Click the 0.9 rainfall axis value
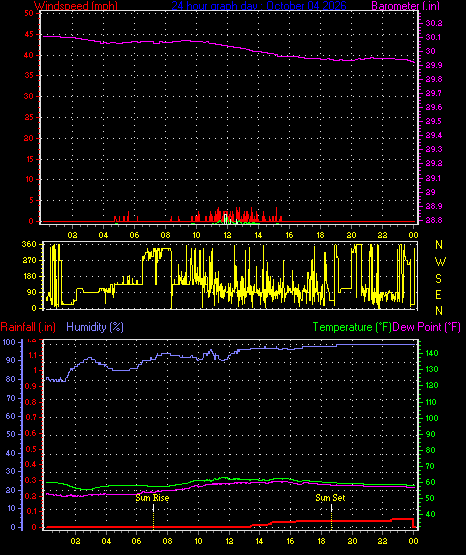Viewport: 466px width, 555px height. tap(31, 386)
